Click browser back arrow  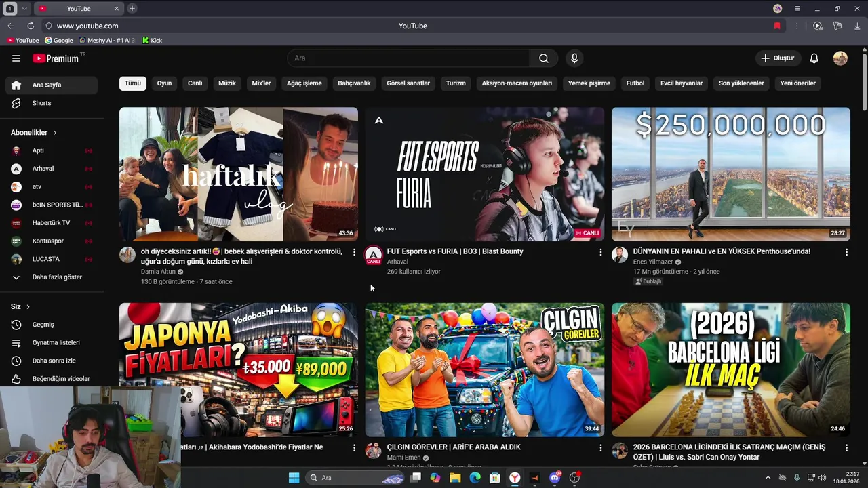point(10,26)
